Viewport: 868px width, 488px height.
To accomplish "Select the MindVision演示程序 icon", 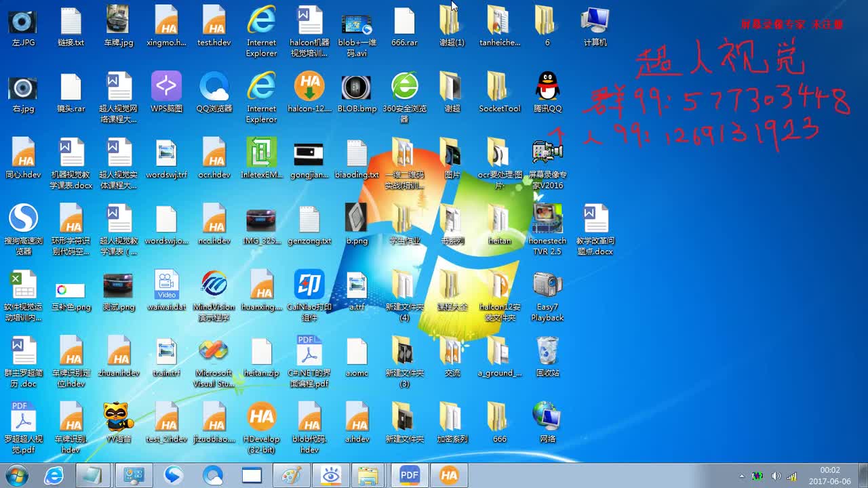I will pos(214,296).
